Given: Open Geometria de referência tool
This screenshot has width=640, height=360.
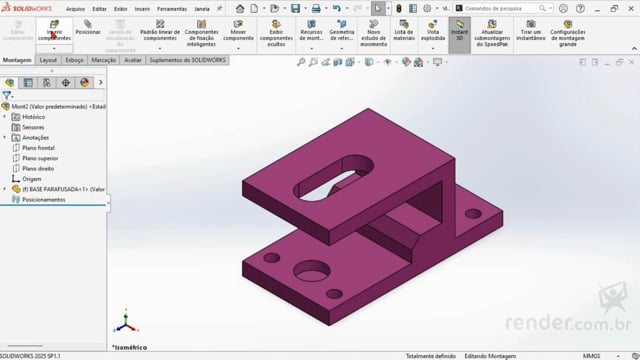Looking at the screenshot, I should pyautogui.click(x=342, y=30).
